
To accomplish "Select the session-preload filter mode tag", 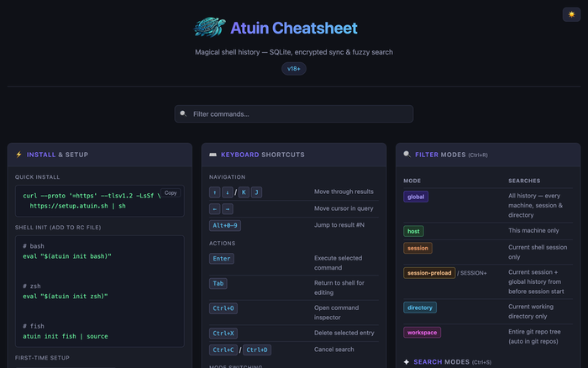I will tap(429, 273).
